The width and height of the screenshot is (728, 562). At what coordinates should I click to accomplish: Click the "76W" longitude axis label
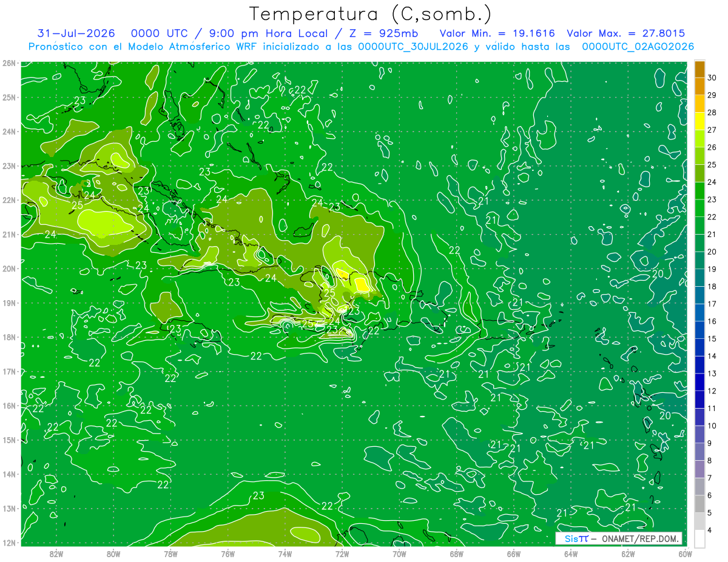[227, 554]
